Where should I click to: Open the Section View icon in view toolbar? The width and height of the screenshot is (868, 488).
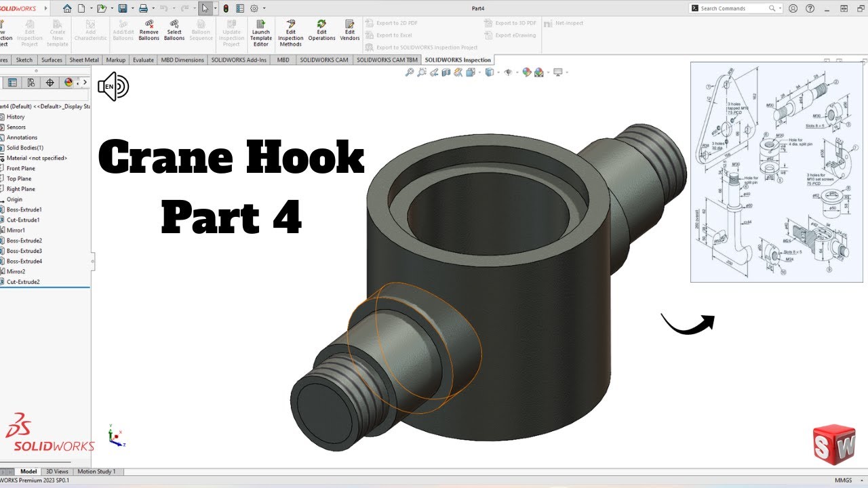click(x=446, y=72)
